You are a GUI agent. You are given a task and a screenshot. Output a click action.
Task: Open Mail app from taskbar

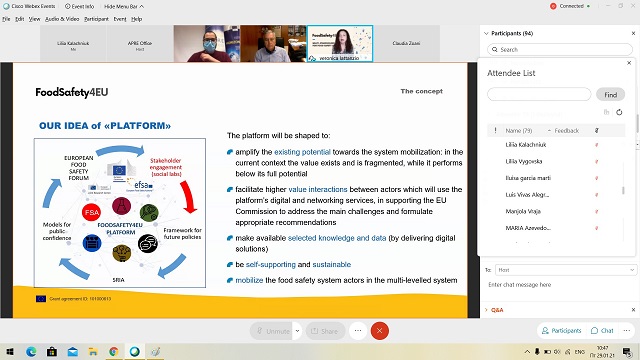pyautogui.click(x=73, y=351)
